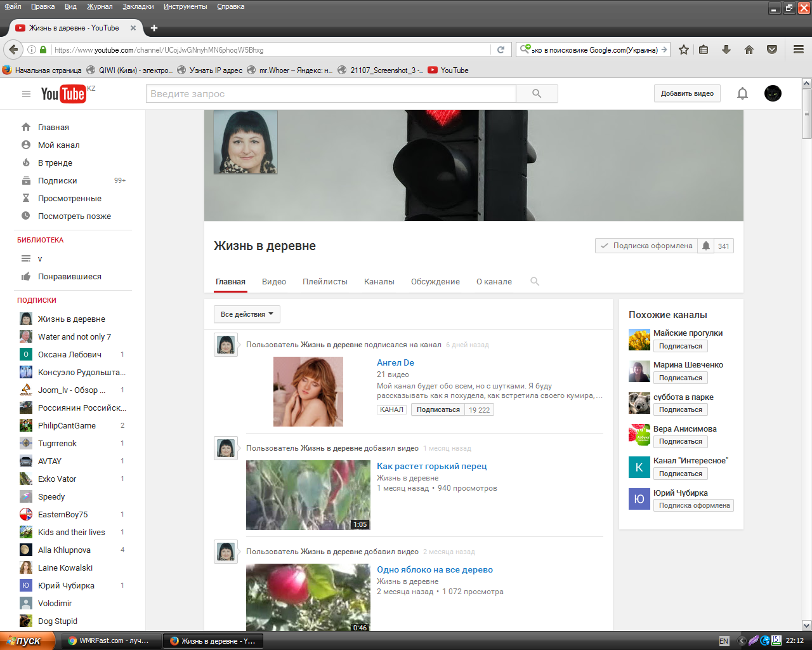Subscribe to 'Канал "Интересное"'
Image resolution: width=812 pixels, height=650 pixels.
[680, 474]
